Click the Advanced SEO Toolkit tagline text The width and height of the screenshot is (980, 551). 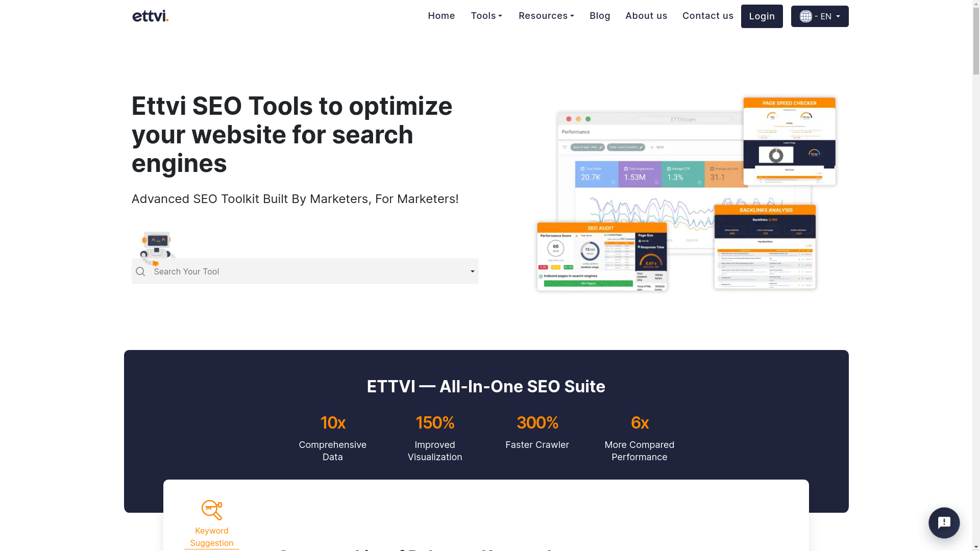[295, 199]
